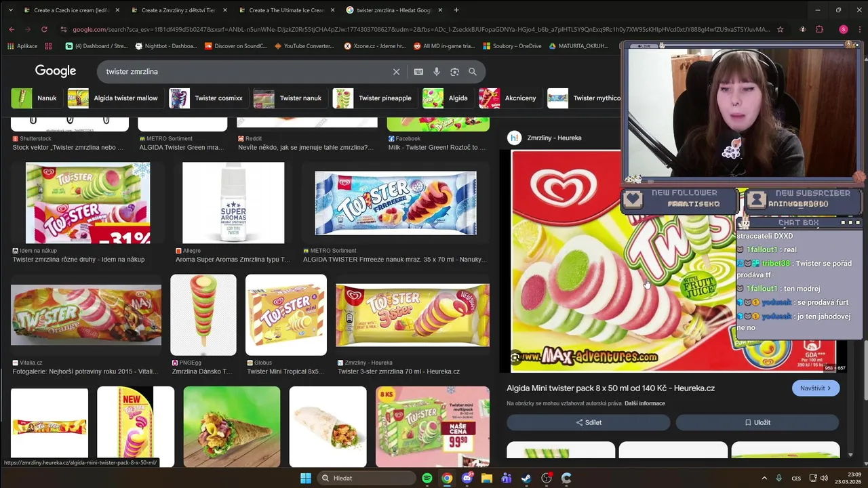Open the Twister Mini Tropical Globus image
The height and width of the screenshot is (488, 868).
point(285,314)
